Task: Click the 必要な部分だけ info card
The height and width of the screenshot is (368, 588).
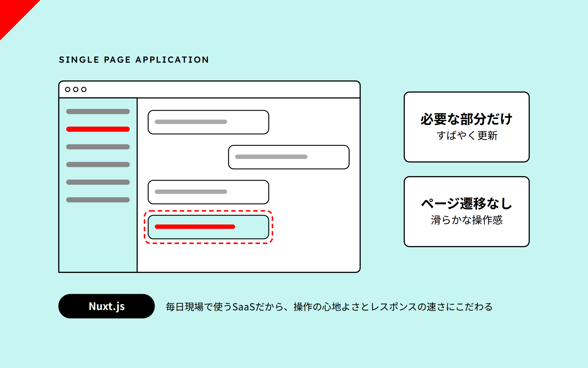Action: coord(467,127)
